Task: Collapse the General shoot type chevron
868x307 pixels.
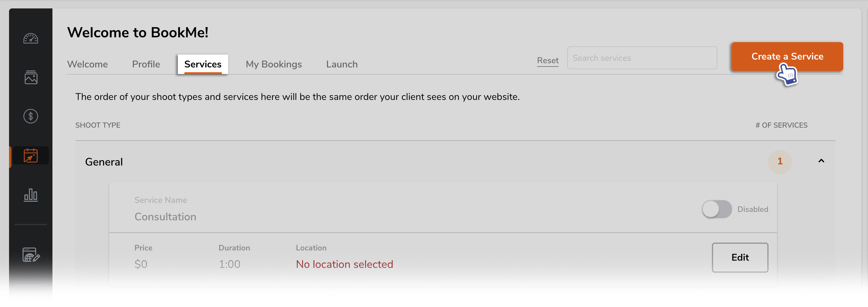Action: 821,161
